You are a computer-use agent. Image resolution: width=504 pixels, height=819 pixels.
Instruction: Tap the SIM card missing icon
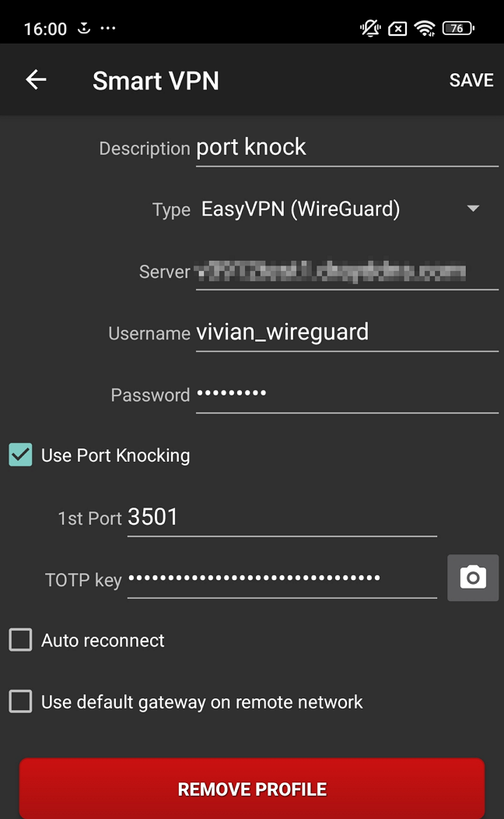pyautogui.click(x=397, y=29)
